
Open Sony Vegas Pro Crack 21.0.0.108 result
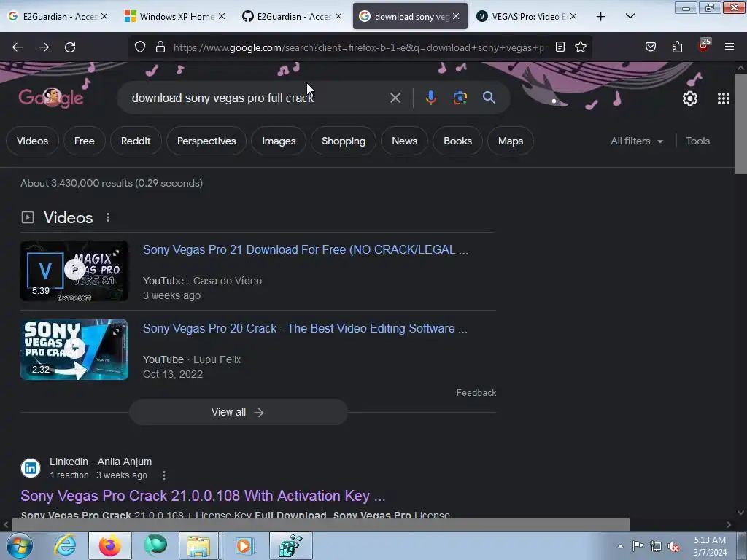203,496
